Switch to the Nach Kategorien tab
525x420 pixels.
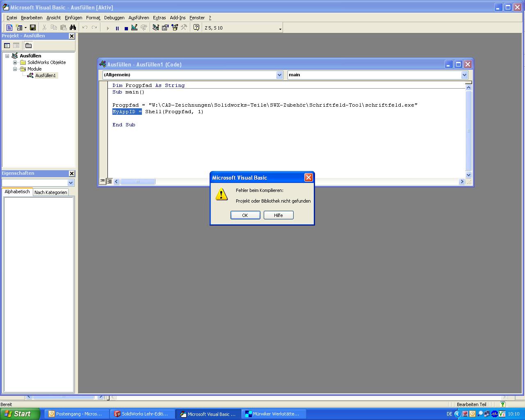tap(50, 192)
